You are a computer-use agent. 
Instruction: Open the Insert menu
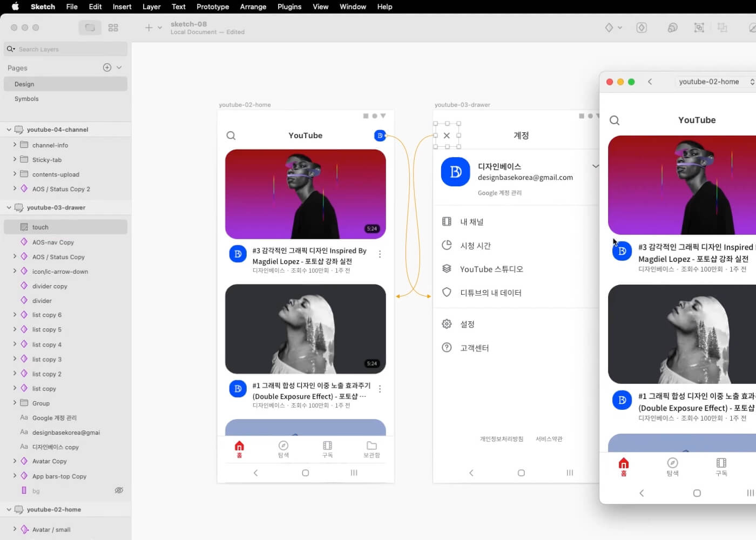coord(122,6)
